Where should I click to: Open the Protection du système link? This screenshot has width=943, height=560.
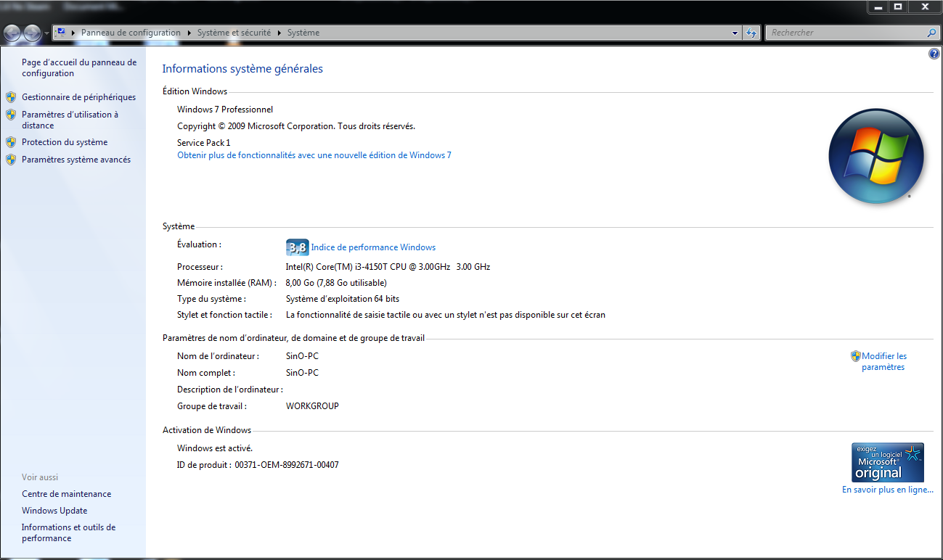click(x=65, y=142)
